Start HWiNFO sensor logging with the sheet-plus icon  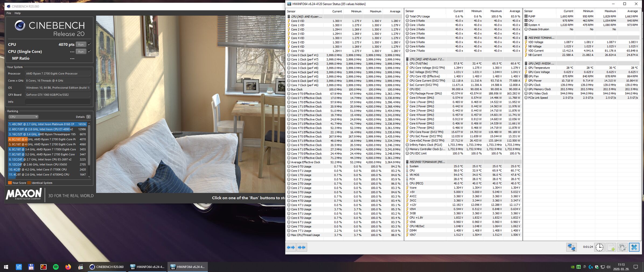click(x=611, y=247)
